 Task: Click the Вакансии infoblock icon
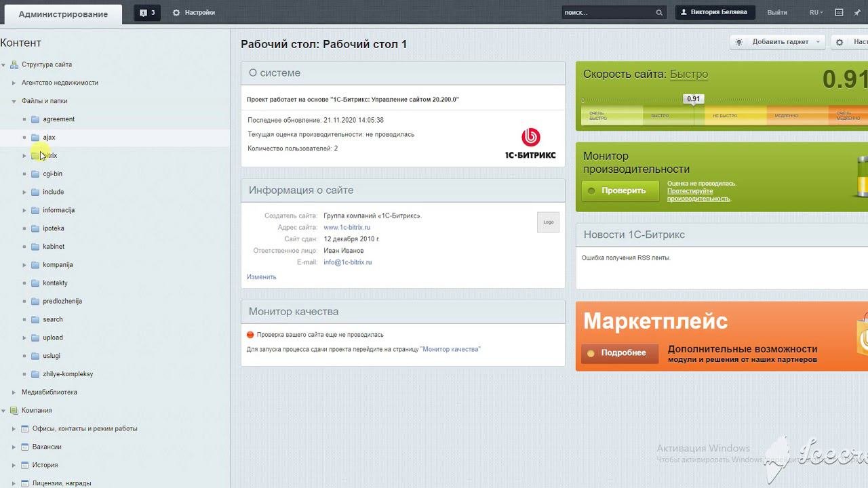pos(25,447)
